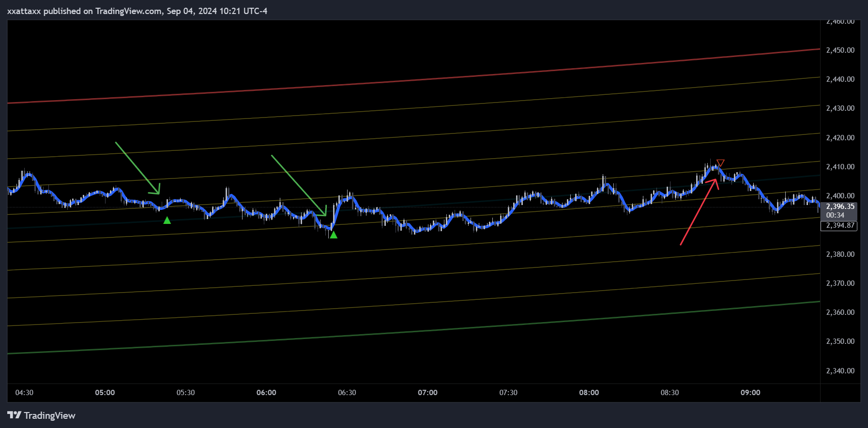The width and height of the screenshot is (868, 428).
Task: Click the 07:00 time axis label
Action: click(x=427, y=393)
